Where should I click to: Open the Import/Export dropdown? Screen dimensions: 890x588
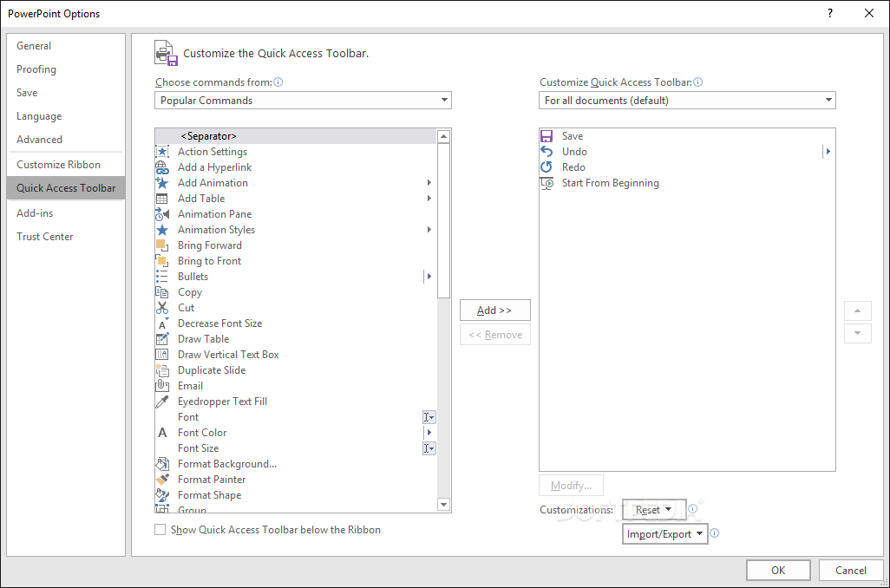point(665,534)
